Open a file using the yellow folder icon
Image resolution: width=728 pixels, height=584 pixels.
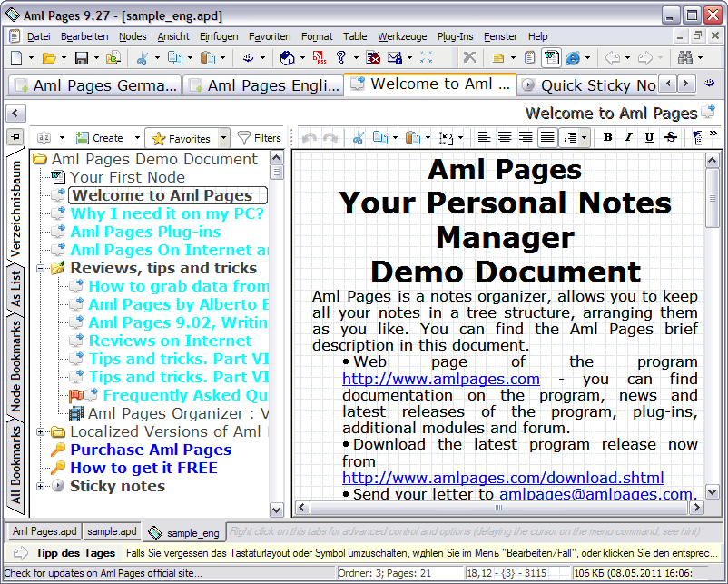pyautogui.click(x=49, y=58)
